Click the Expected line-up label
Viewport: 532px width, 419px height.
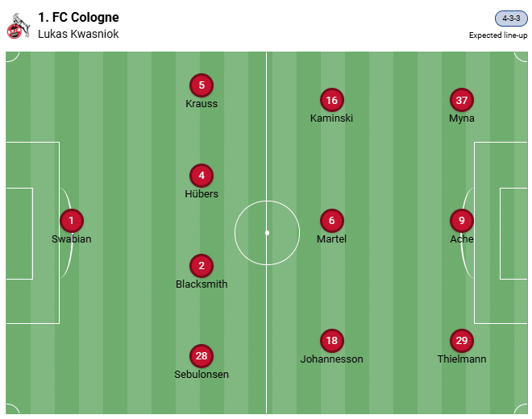click(498, 35)
